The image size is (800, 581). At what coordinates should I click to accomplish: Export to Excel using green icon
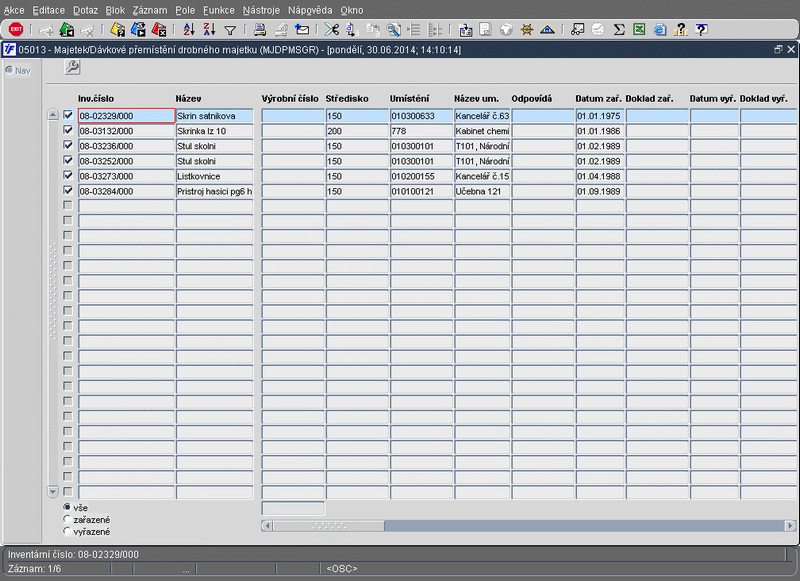click(639, 30)
